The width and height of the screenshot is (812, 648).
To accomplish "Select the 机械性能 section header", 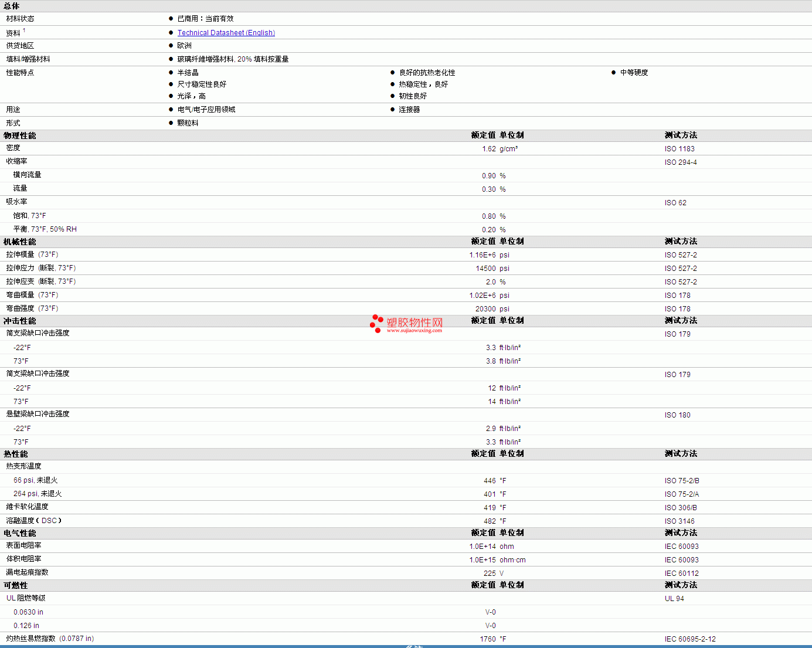I will [20, 242].
